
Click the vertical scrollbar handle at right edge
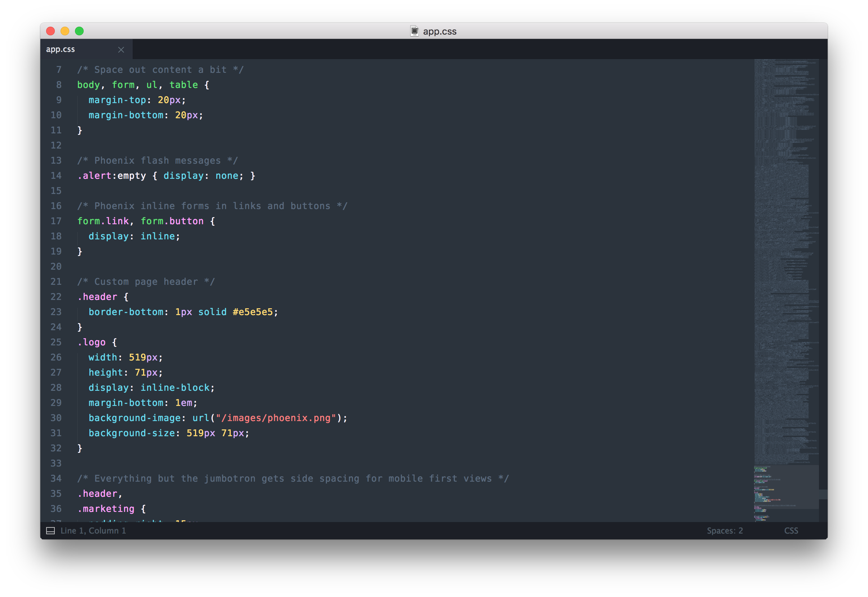[823, 494]
